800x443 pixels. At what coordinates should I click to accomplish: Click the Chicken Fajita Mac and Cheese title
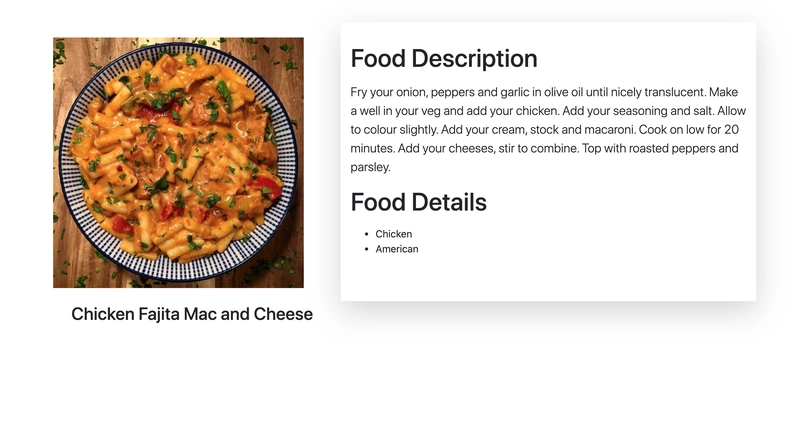192,314
